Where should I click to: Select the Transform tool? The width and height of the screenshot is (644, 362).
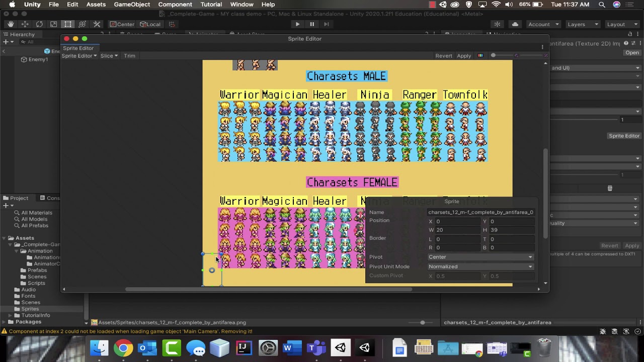click(x=82, y=24)
